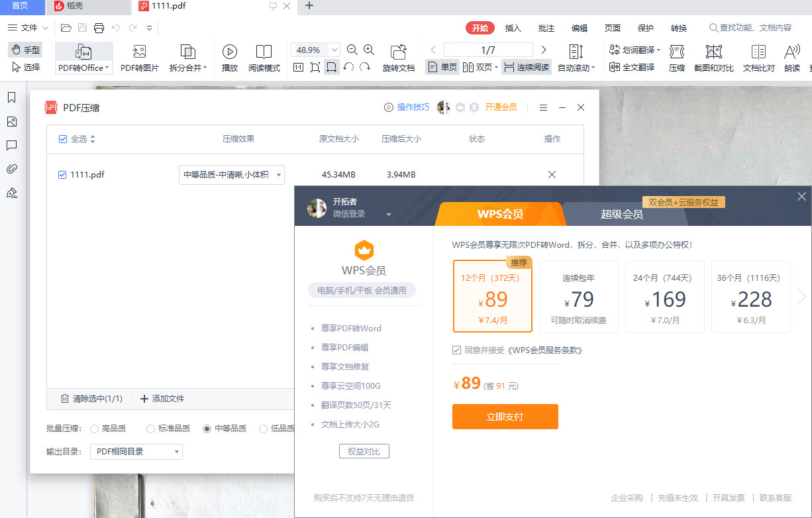Click Benefits Comparison button

pos(364,451)
